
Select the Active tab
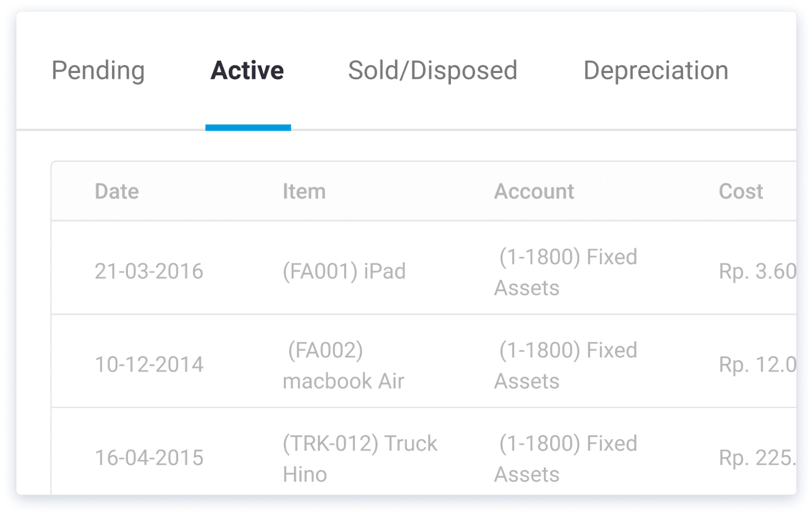tap(247, 70)
